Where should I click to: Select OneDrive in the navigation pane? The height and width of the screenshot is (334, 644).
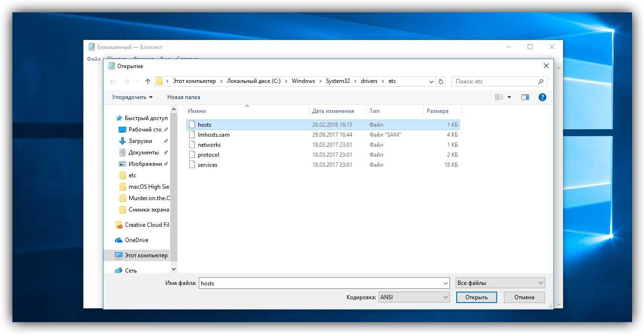click(x=136, y=240)
